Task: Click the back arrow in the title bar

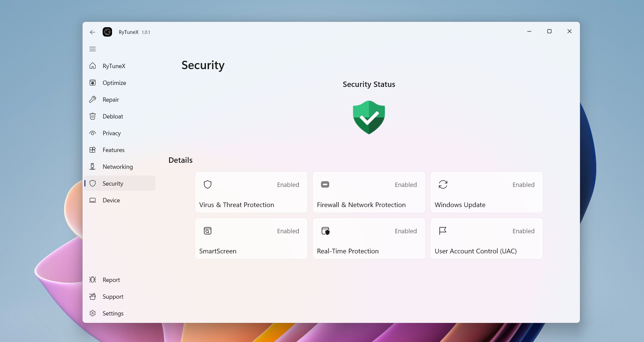Action: [93, 32]
